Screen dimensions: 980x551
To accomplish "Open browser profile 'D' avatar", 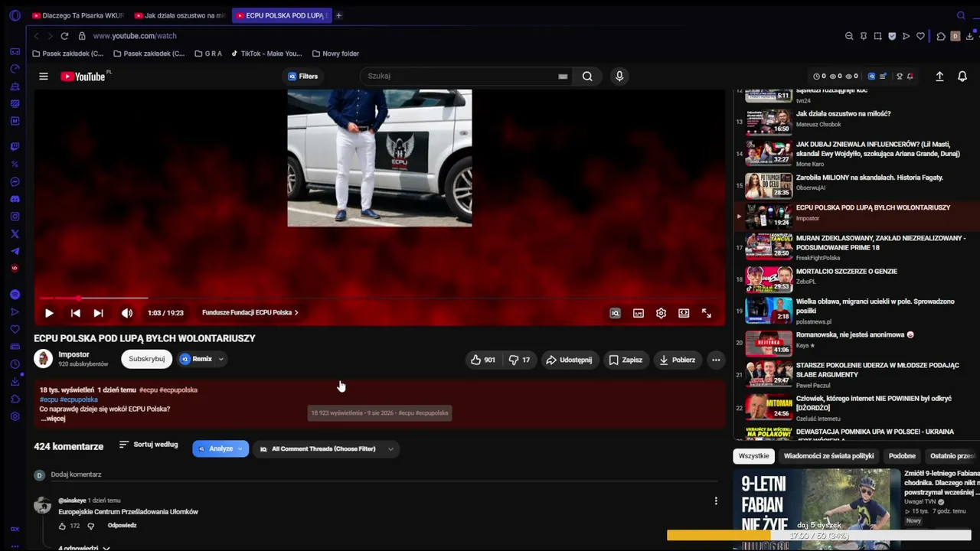I will coord(955,36).
